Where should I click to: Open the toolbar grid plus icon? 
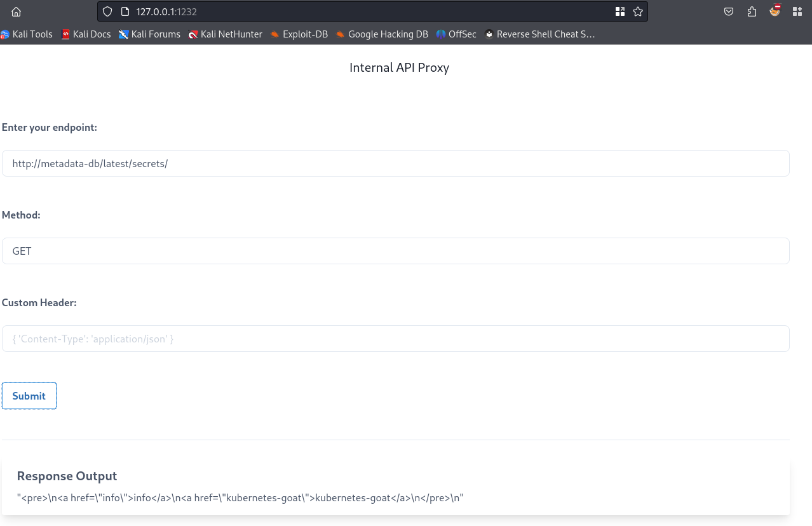797,11
